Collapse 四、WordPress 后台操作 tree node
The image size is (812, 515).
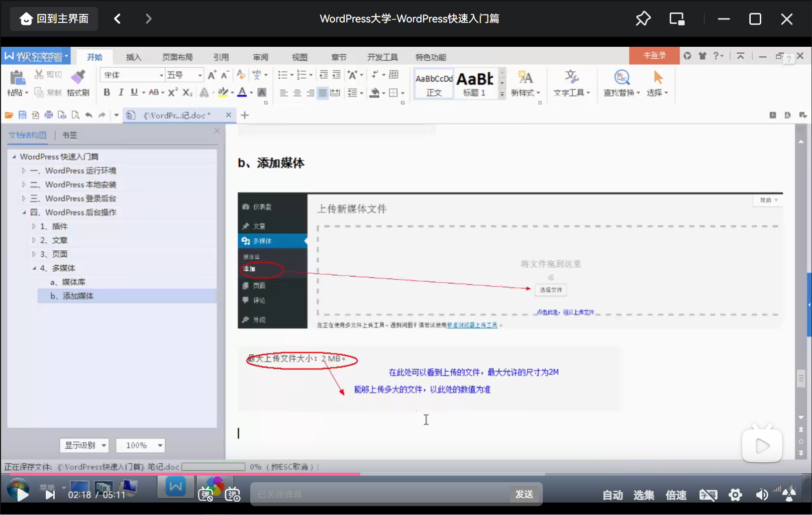pos(23,212)
